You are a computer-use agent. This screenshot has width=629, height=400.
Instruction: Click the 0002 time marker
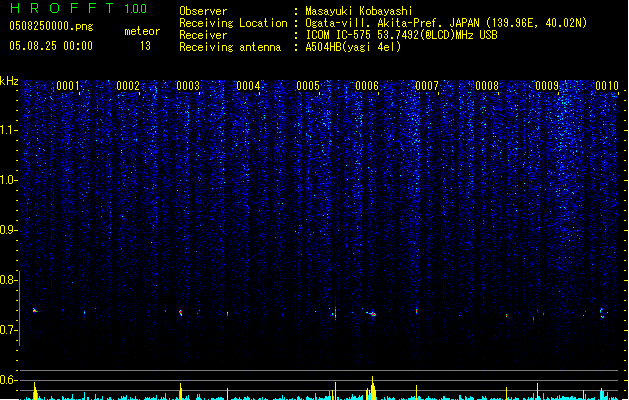(128, 86)
